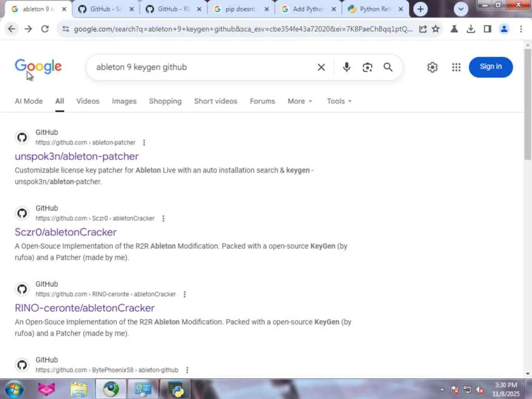This screenshot has width=532, height=399.
Task: Open site information icon in address bar
Action: 65,29
